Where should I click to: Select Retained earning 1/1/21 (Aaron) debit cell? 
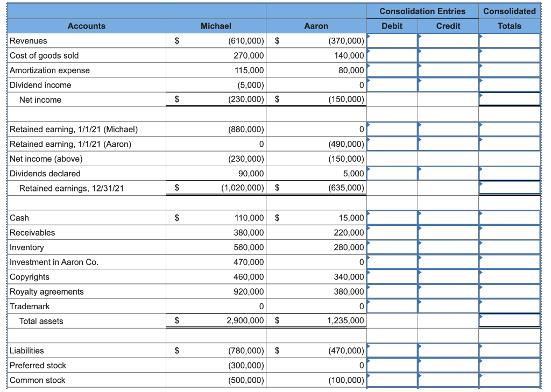click(392, 144)
